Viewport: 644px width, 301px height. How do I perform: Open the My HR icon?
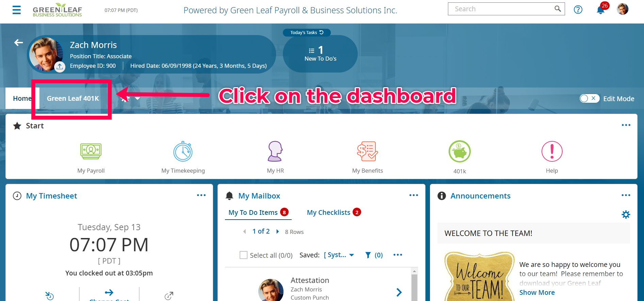point(275,151)
